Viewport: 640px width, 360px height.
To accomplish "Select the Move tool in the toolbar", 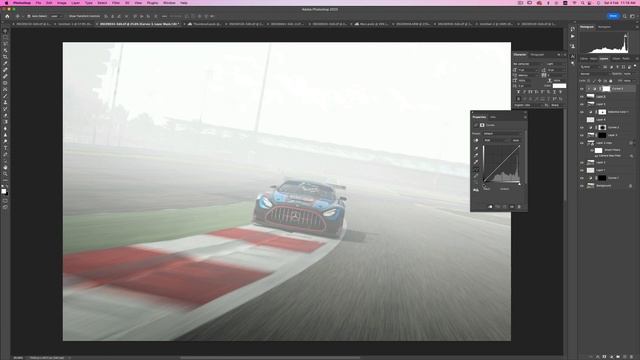I will tap(5, 31).
